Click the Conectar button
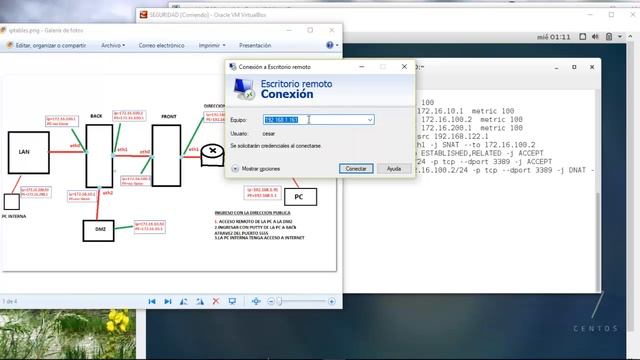The image size is (640, 360). coord(356,169)
